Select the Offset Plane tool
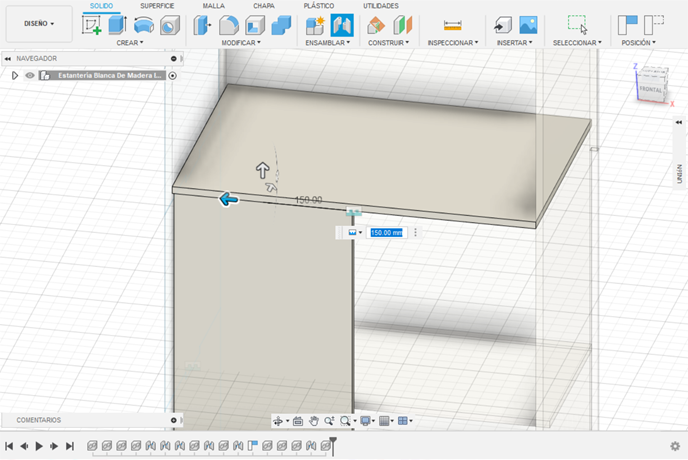This screenshot has width=688, height=460. click(x=376, y=25)
